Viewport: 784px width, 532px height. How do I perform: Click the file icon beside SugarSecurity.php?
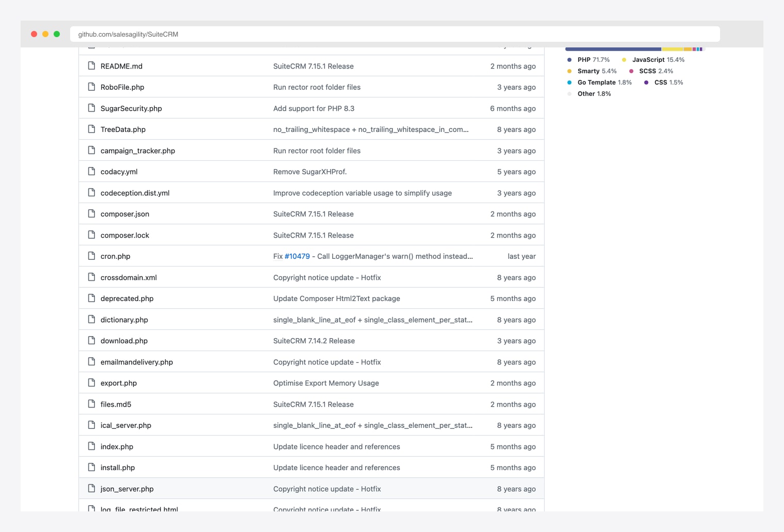coord(91,108)
